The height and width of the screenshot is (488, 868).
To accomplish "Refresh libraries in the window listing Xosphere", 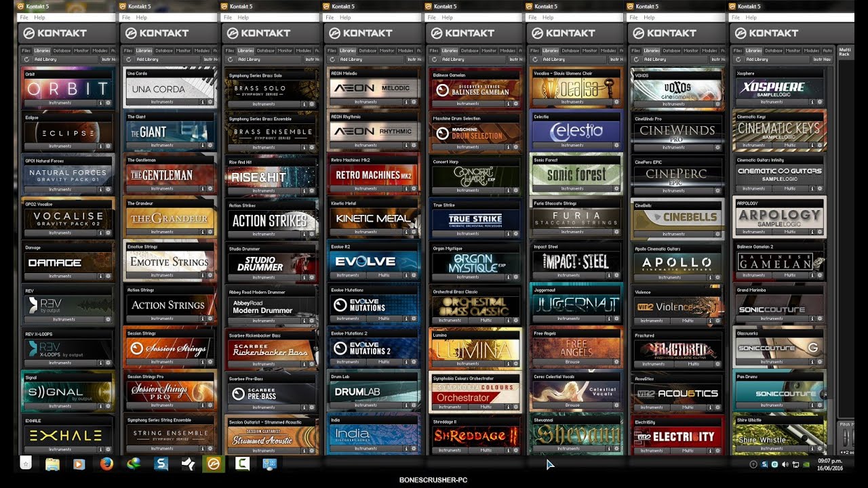I will pyautogui.click(x=738, y=60).
